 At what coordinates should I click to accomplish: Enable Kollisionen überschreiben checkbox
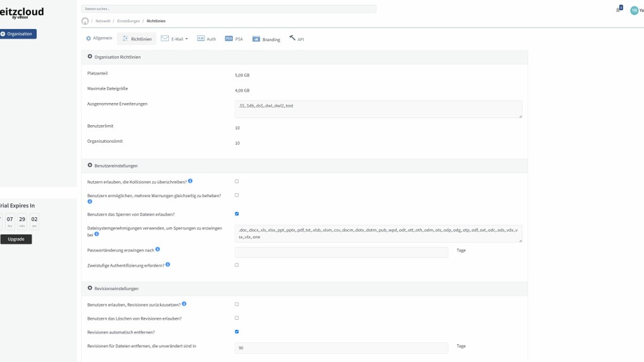pyautogui.click(x=237, y=181)
